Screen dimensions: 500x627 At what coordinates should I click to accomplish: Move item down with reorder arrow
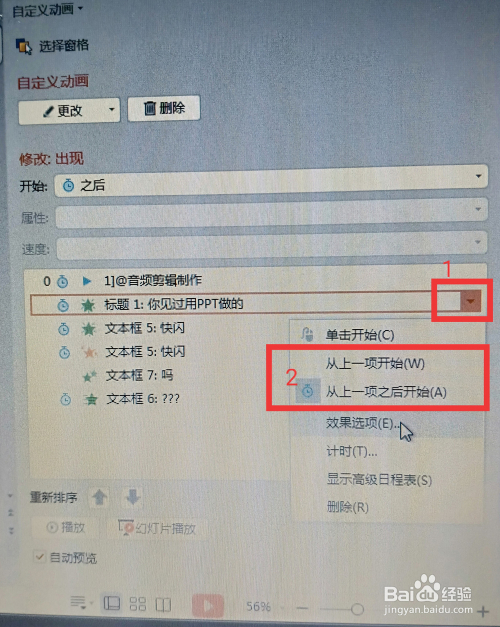(x=132, y=497)
